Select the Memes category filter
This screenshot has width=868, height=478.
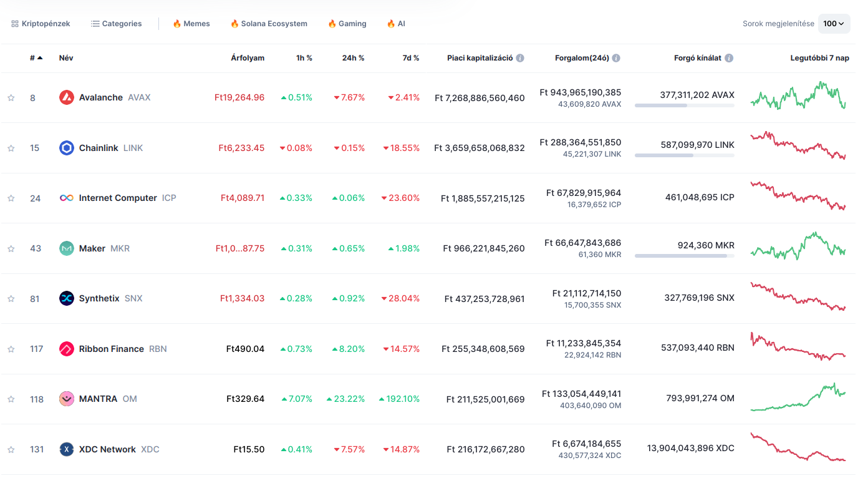tap(191, 24)
